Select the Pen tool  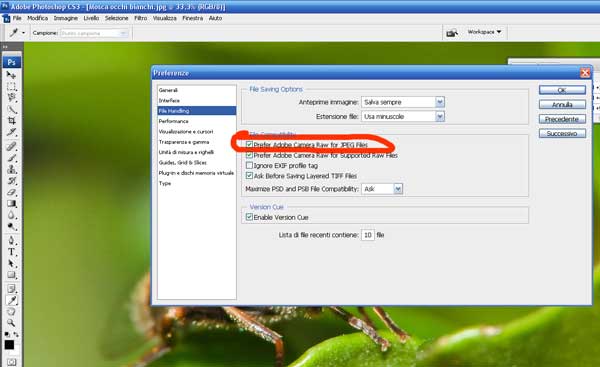[x=11, y=240]
